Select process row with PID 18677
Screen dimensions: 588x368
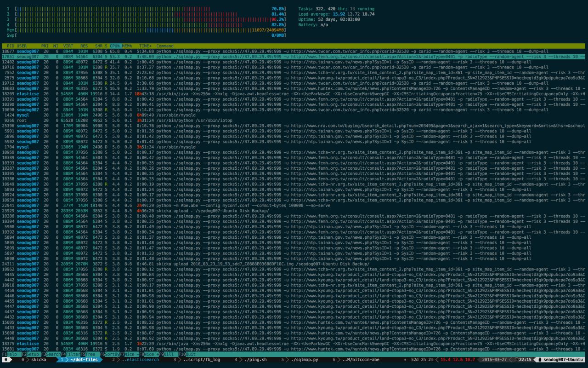pos(294,52)
